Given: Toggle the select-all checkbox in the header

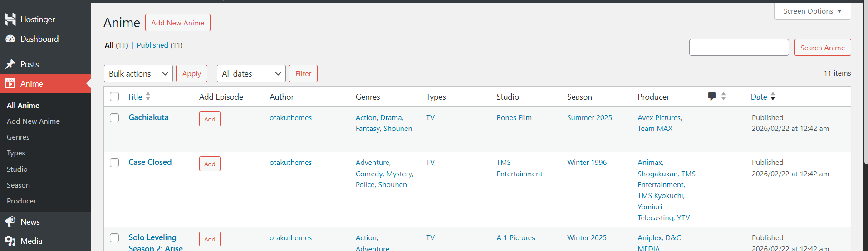Looking at the screenshot, I should point(114,97).
